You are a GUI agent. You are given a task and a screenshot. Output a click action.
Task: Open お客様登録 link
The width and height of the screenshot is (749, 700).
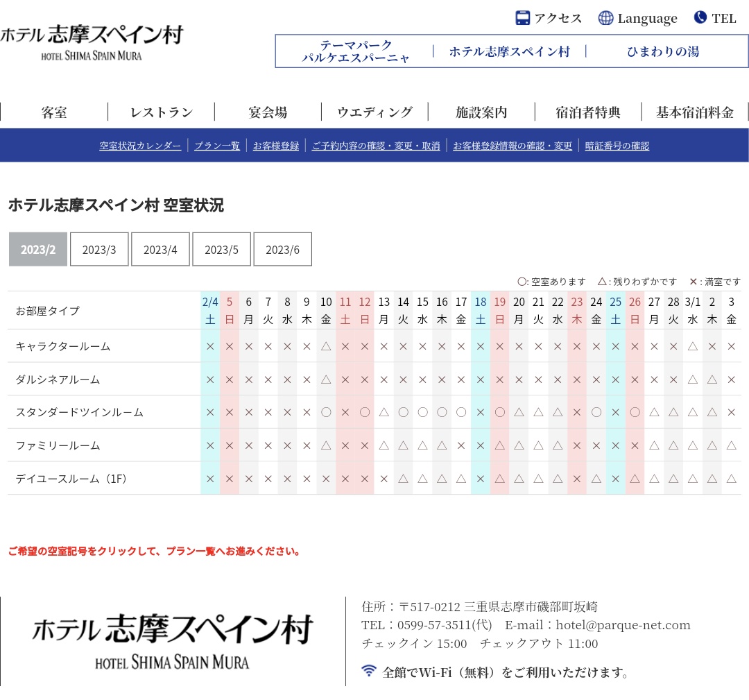[x=275, y=146]
